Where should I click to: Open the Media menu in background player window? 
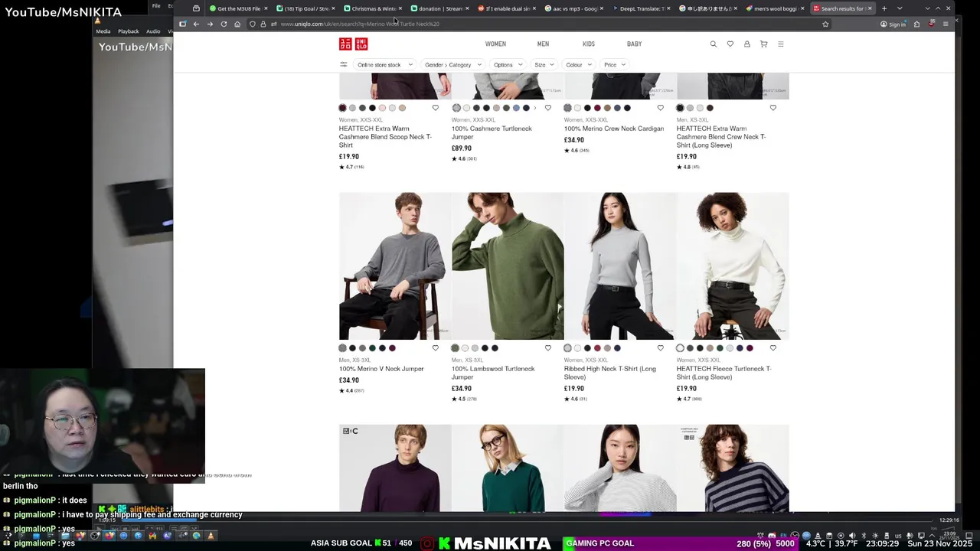(x=103, y=31)
